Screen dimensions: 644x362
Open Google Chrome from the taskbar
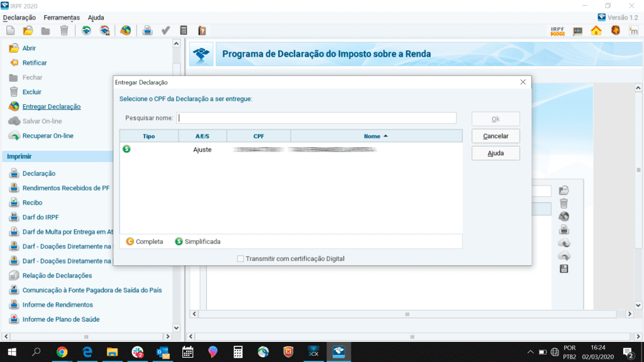coord(62,352)
